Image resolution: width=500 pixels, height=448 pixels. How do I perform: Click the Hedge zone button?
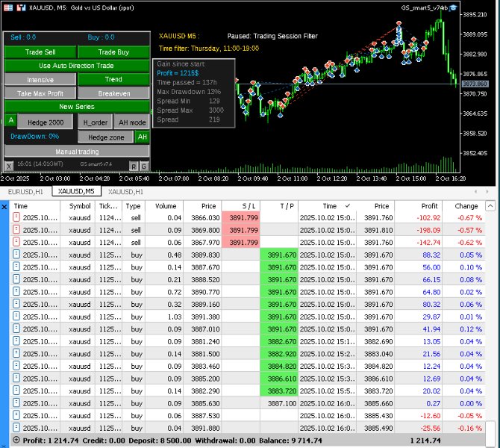[x=106, y=137]
